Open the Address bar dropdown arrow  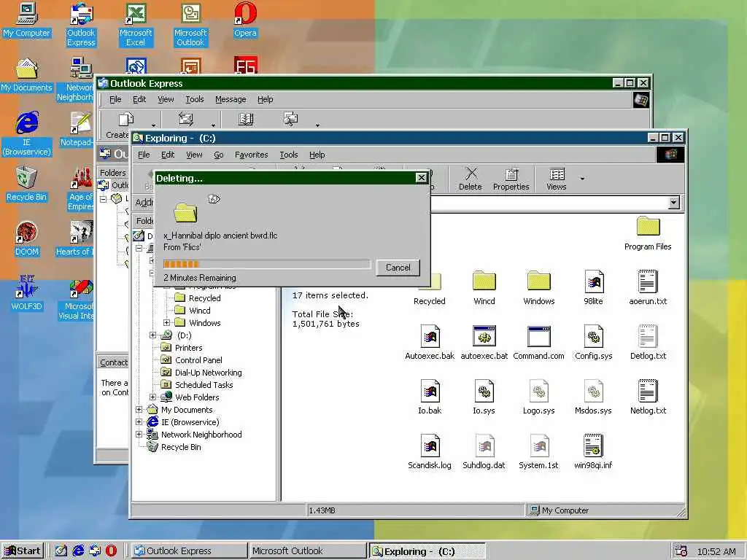click(x=673, y=203)
